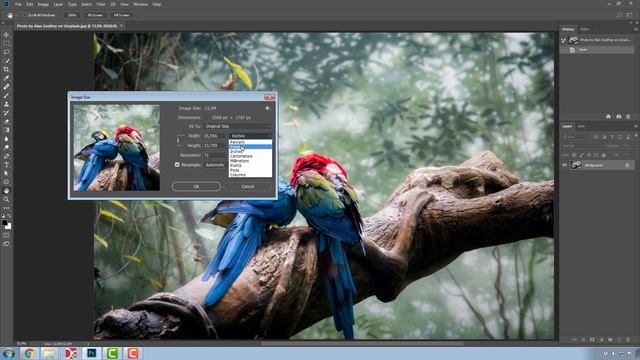Screen dimensions: 640x360
Task: Select the Crop tool
Action: (6, 69)
